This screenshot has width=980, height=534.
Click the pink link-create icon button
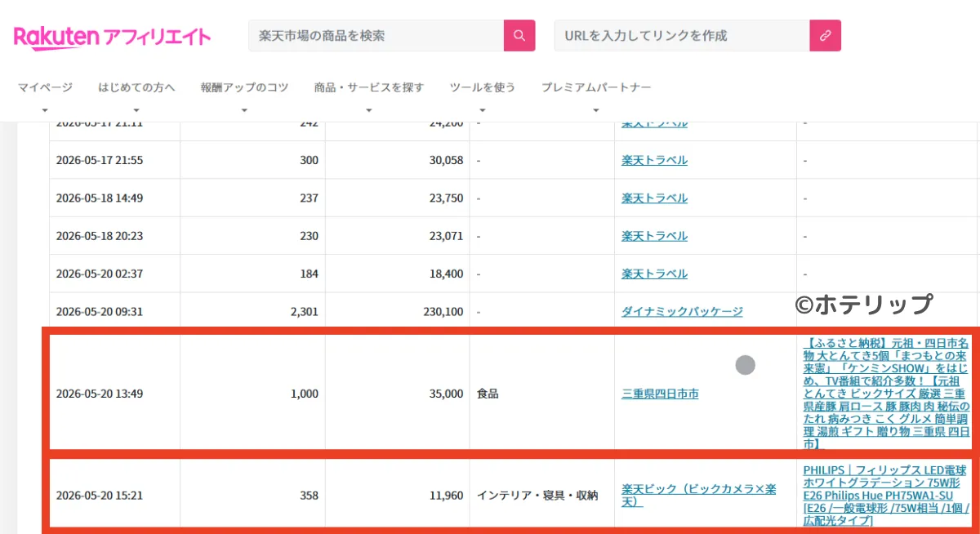point(825,36)
